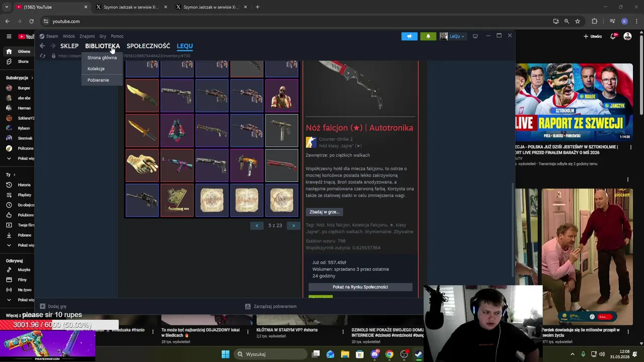
Task: Choose Strona główna from Biblioteka menu
Action: click(102, 57)
